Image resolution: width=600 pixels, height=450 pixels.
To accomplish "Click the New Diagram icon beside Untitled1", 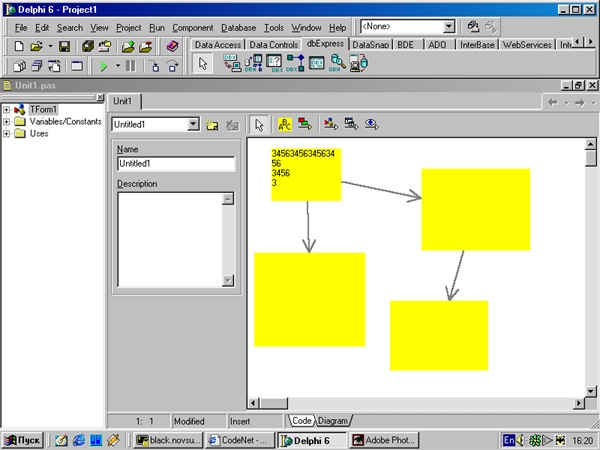I will pos(212,125).
